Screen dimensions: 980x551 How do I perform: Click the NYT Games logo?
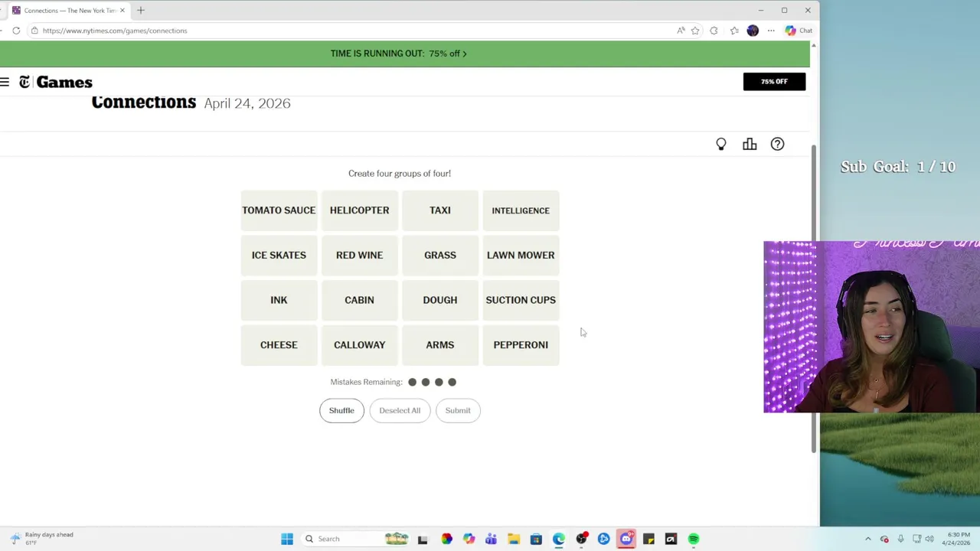(x=56, y=82)
